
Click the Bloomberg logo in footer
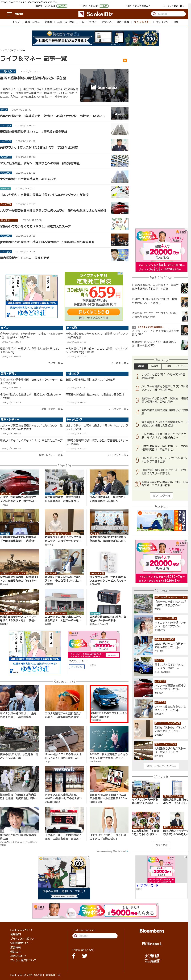pos(152,931)
